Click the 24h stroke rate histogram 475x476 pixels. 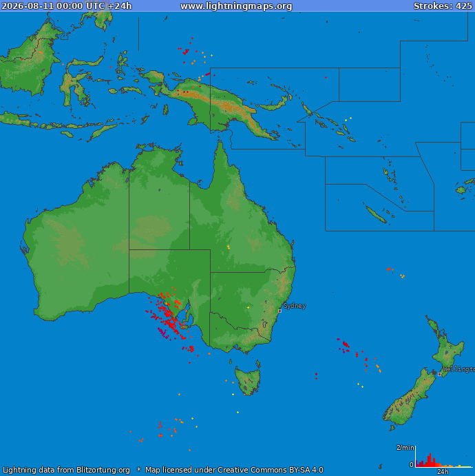pyautogui.click(x=444, y=457)
